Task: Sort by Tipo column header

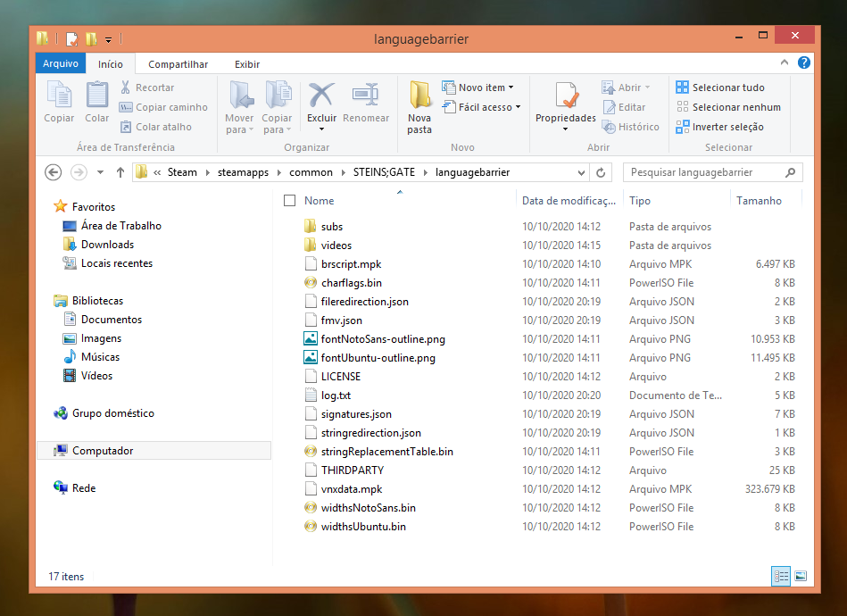Action: pos(677,201)
